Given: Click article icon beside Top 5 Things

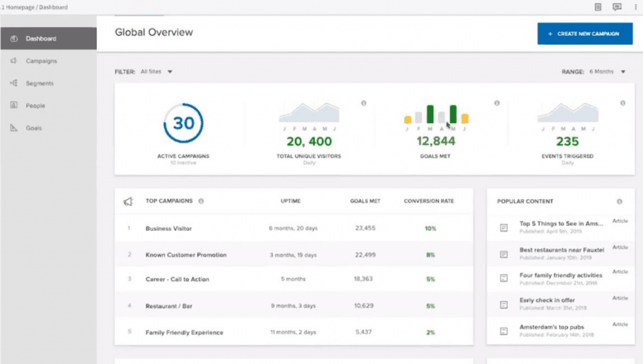Looking at the screenshot, I should click(x=504, y=227).
